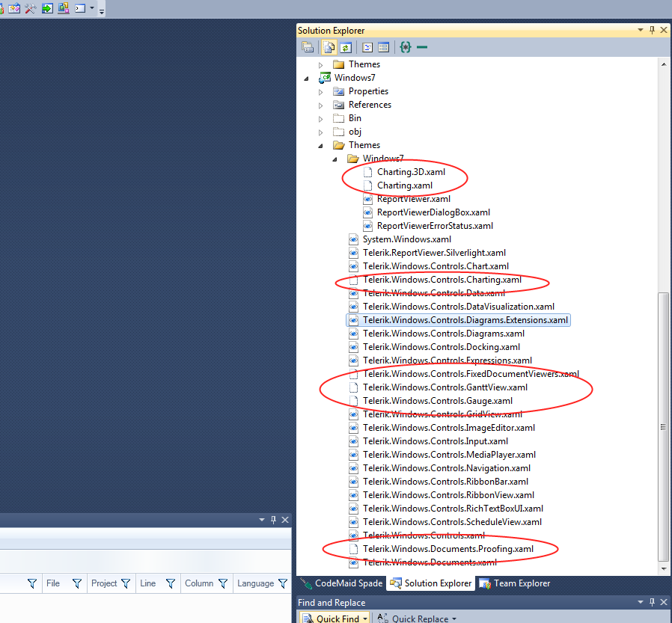Screen dimensions: 672x623
Task: Click Solution Explorer scrollbar down arrow
Action: tap(664, 569)
